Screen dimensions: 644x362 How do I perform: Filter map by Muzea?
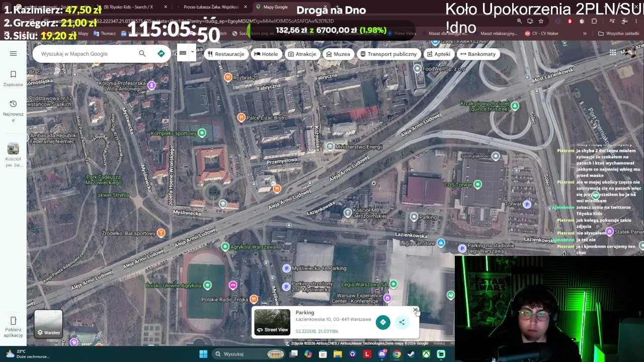pos(338,54)
